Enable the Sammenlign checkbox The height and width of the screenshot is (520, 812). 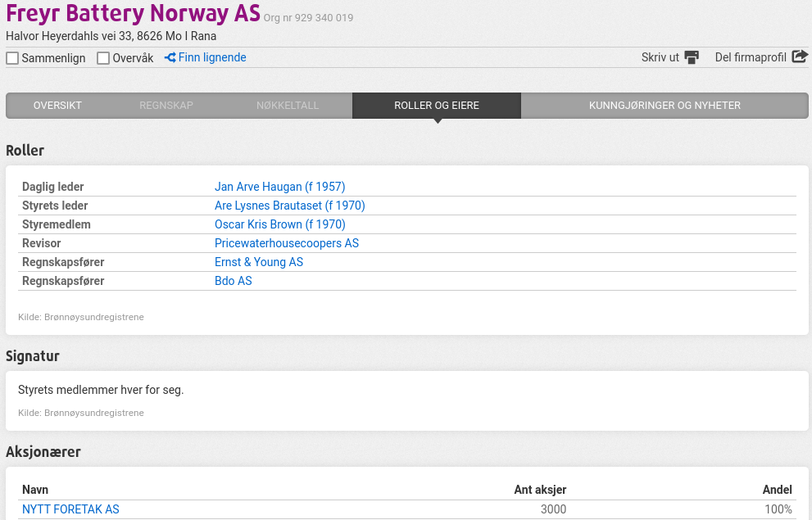coord(12,58)
